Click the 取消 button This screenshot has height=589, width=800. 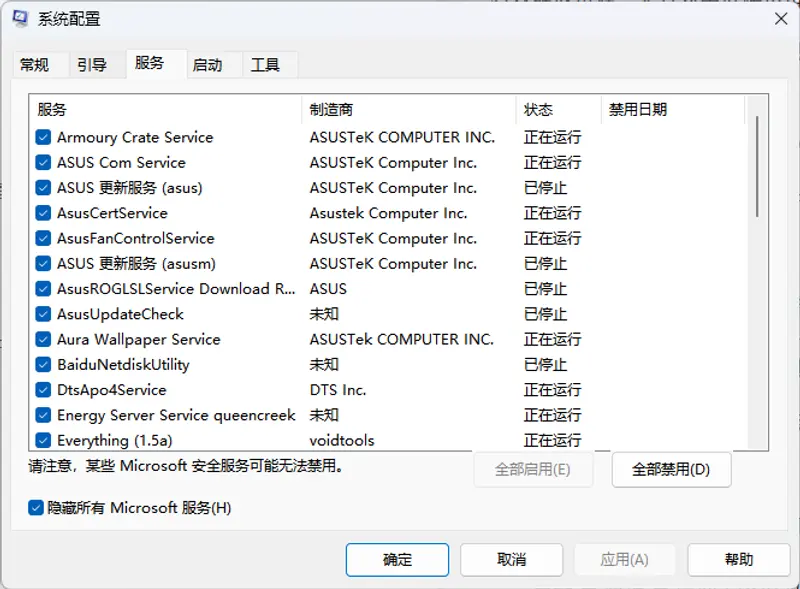click(x=511, y=560)
